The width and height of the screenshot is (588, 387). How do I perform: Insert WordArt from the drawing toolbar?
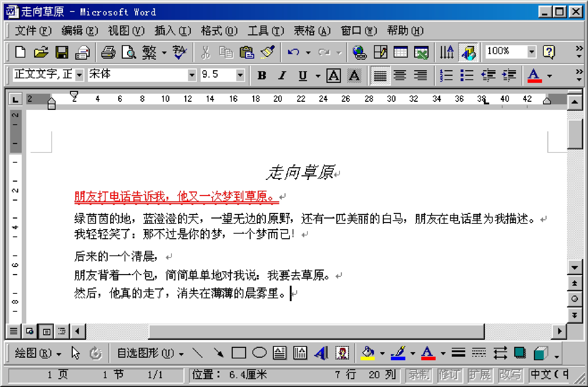coord(321,353)
